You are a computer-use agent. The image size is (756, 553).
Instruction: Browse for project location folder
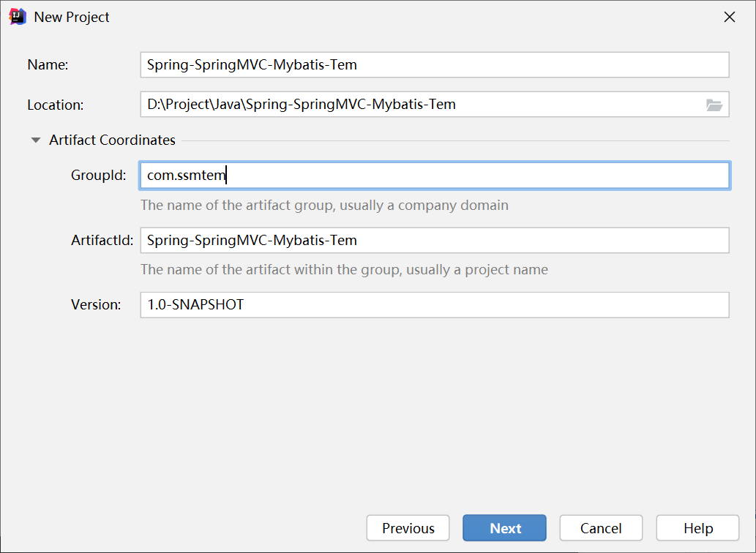(714, 105)
